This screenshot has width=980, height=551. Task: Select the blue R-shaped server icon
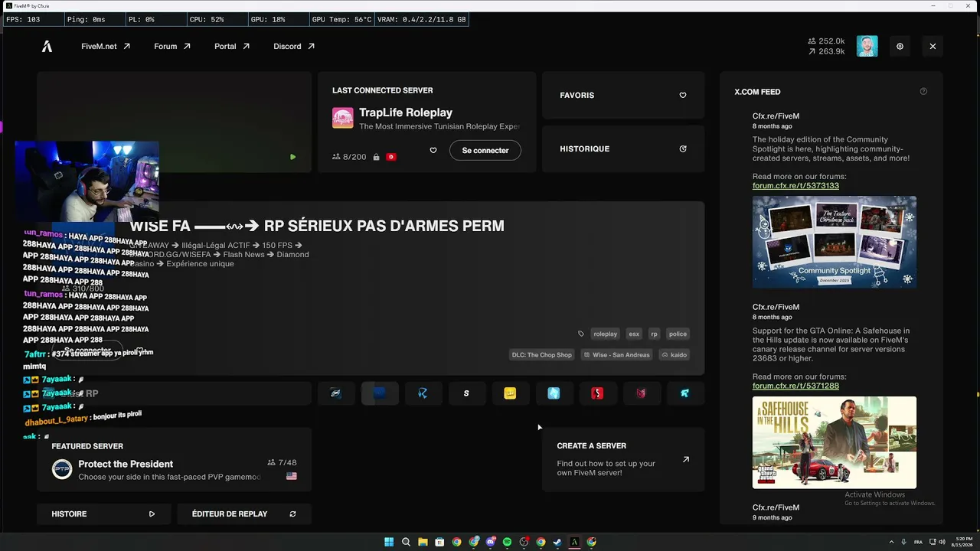423,393
